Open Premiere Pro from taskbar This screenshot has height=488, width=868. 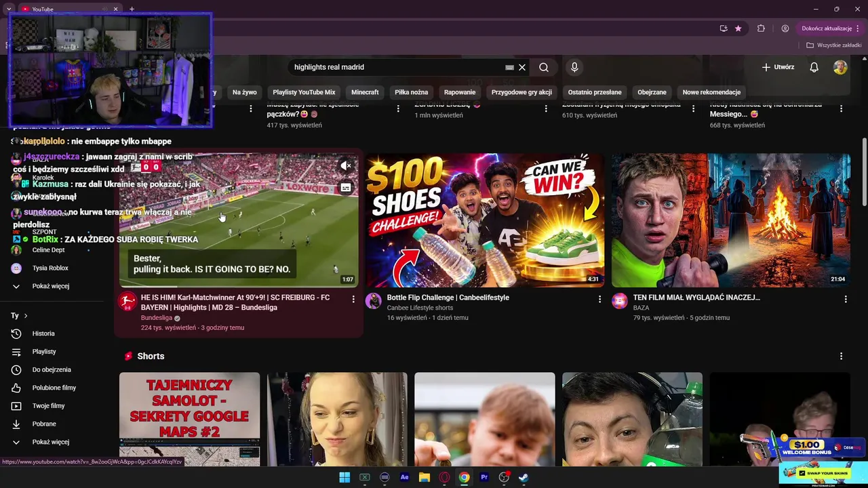pyautogui.click(x=484, y=477)
